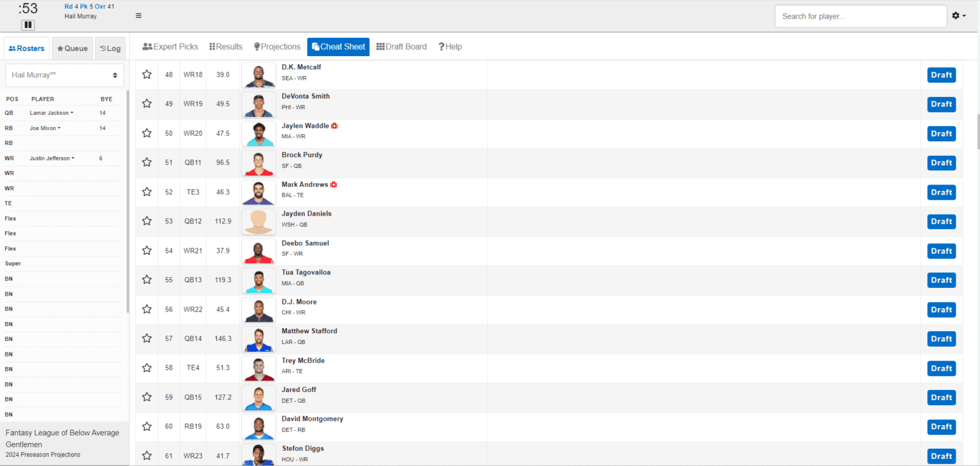View Mark Andrews' injury report icon
The width and height of the screenshot is (980, 466).
(333, 184)
